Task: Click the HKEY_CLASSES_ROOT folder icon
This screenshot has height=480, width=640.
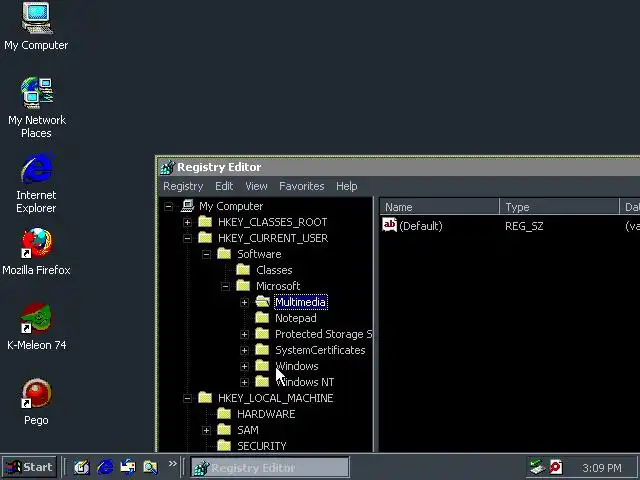Action: [x=205, y=222]
